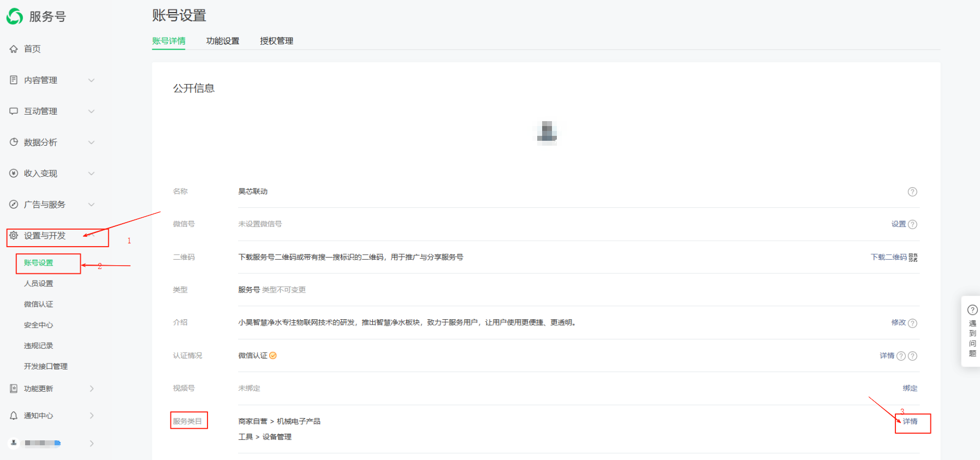The width and height of the screenshot is (980, 460).
Task: Switch to the 授权管理 tab
Action: pyautogui.click(x=277, y=41)
